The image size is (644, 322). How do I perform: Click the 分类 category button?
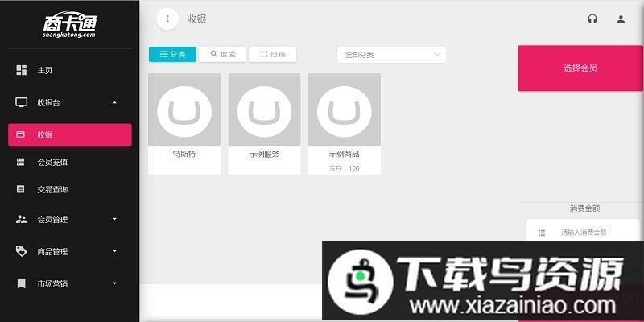tap(172, 54)
